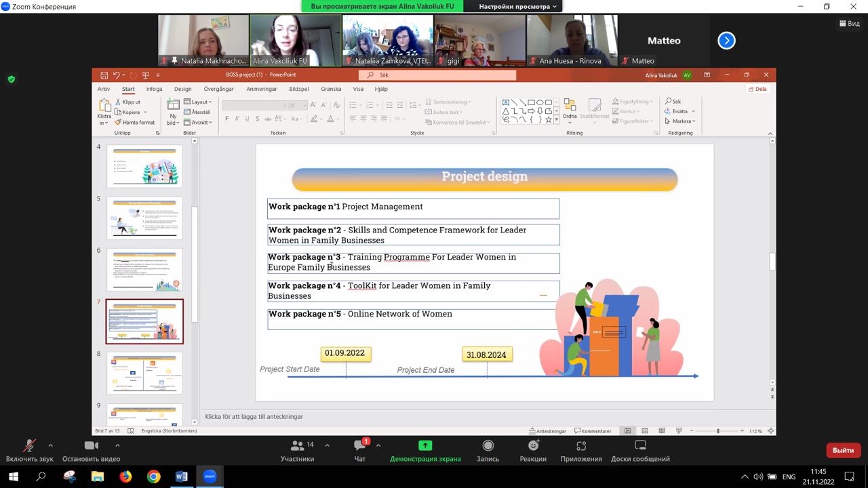The image size is (868, 488).
Task: Toggle Stop video (Остановить видео)
Action: click(91, 446)
